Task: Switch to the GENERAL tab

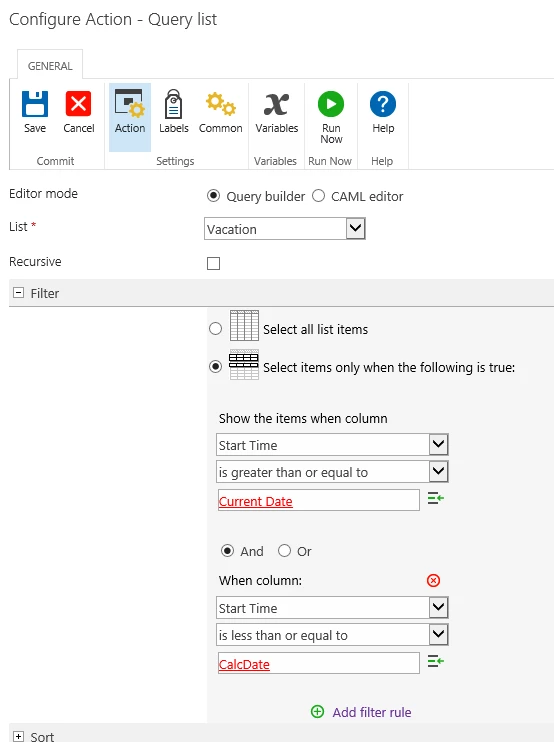Action: click(50, 66)
